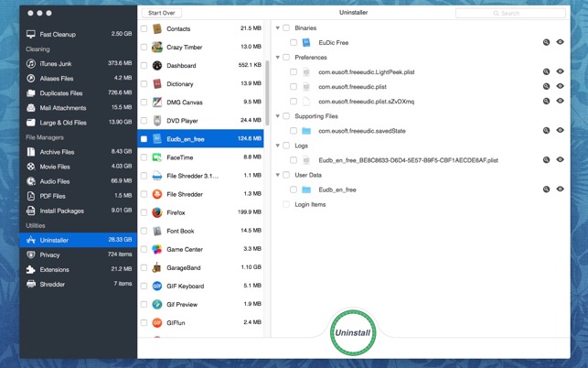Image resolution: width=588 pixels, height=368 pixels.
Task: Preview com.eusoft.freeeudic.savedState with eye icon
Action: pyautogui.click(x=560, y=130)
